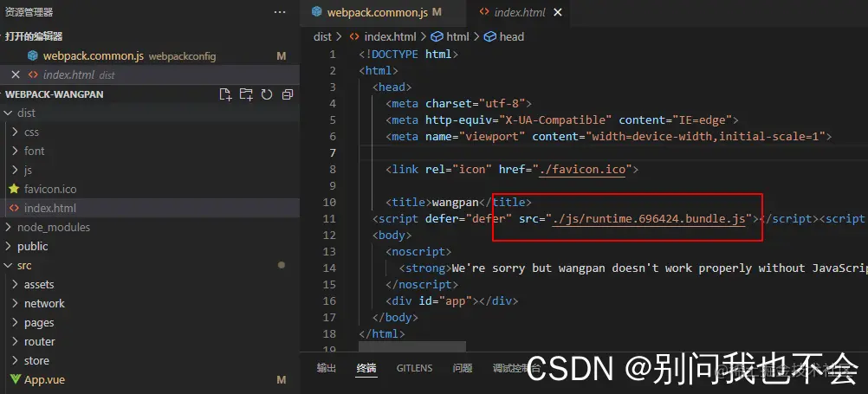Open App.vue from the src folder

coord(150,379)
